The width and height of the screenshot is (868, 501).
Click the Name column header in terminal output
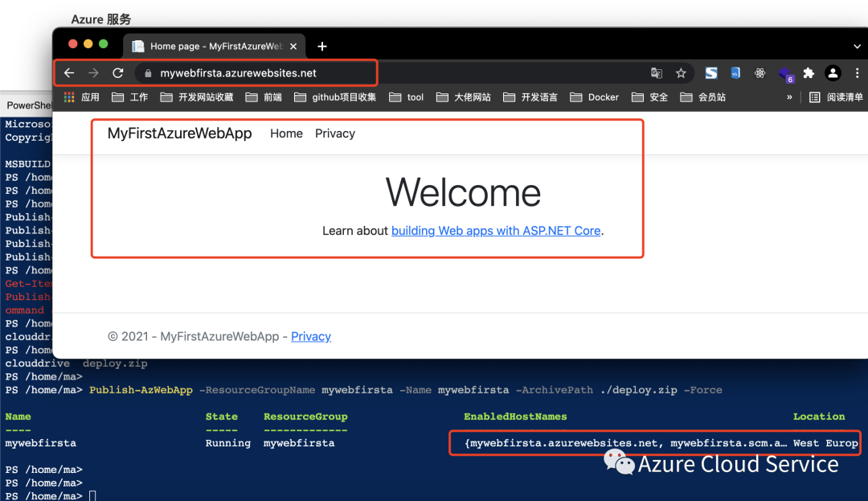[x=18, y=417]
